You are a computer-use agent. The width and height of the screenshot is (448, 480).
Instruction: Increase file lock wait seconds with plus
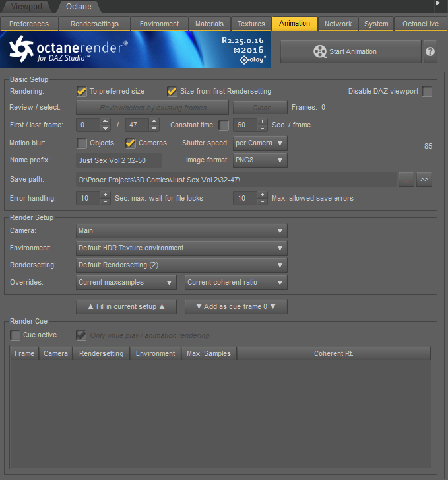tap(105, 195)
